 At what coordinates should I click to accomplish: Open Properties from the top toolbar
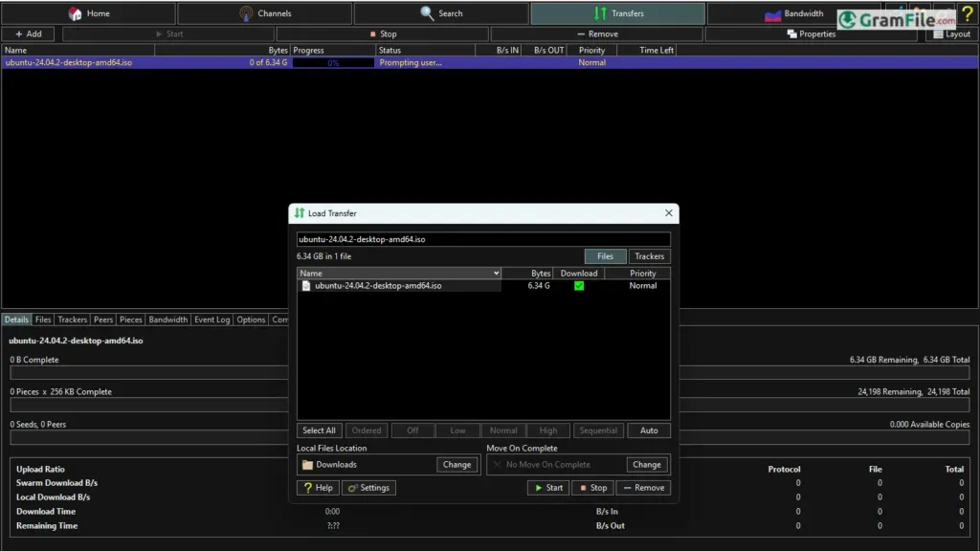pos(811,33)
